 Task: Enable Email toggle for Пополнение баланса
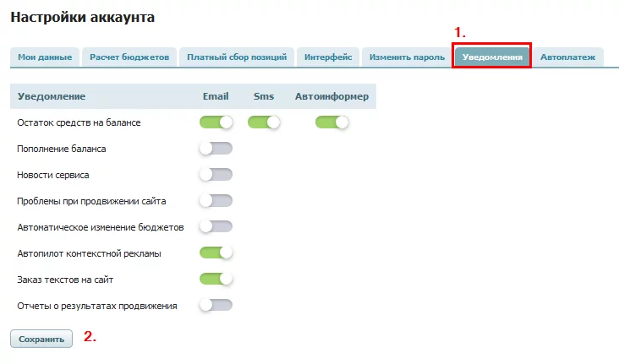[216, 149]
